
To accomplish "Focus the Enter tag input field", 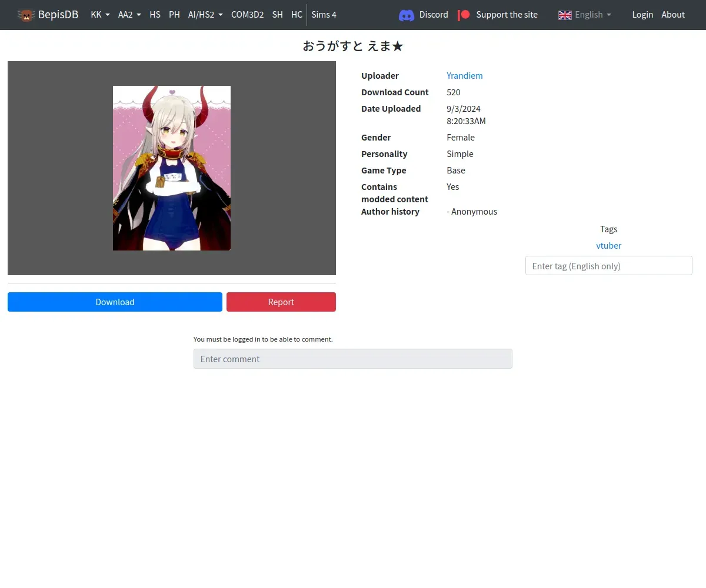I will (608, 266).
